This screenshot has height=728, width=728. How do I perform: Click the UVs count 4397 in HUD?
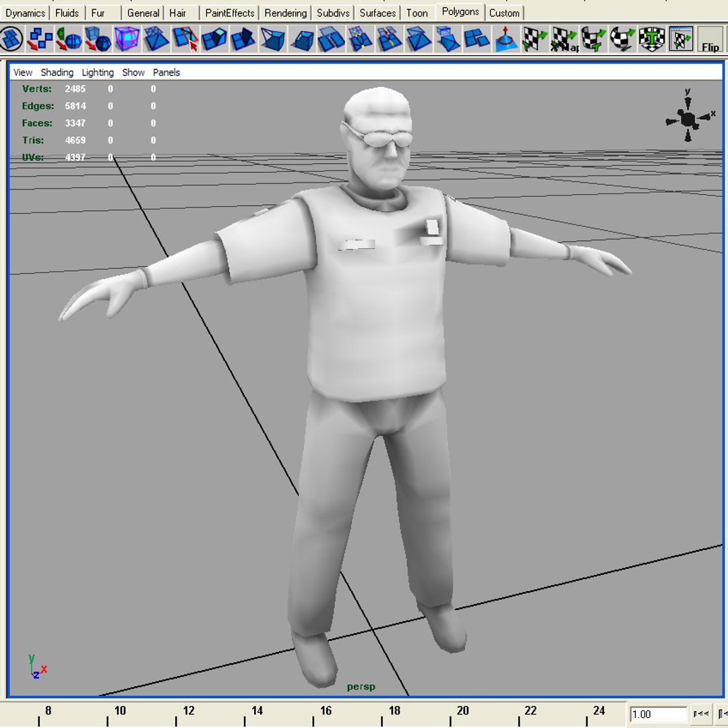click(x=75, y=157)
